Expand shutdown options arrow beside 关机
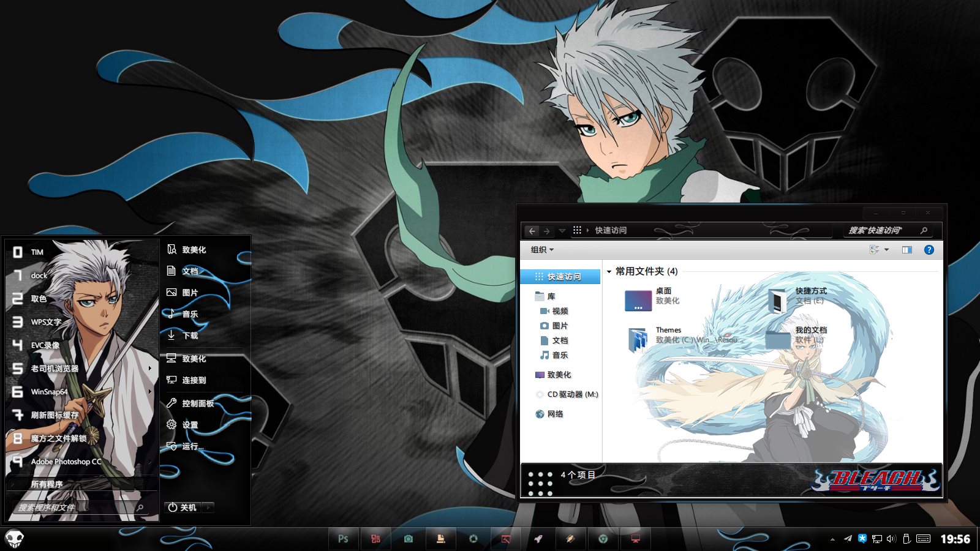 coord(208,508)
